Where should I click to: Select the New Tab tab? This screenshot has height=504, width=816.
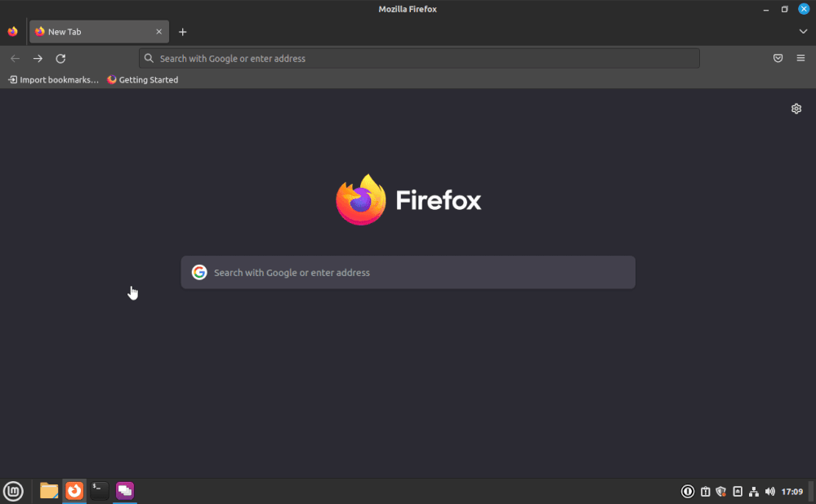[90, 32]
